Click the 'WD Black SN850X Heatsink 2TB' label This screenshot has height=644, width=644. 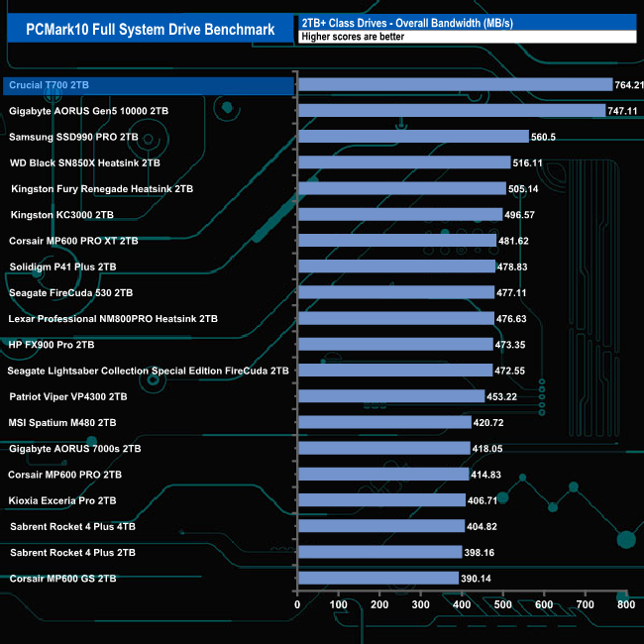[85, 163]
